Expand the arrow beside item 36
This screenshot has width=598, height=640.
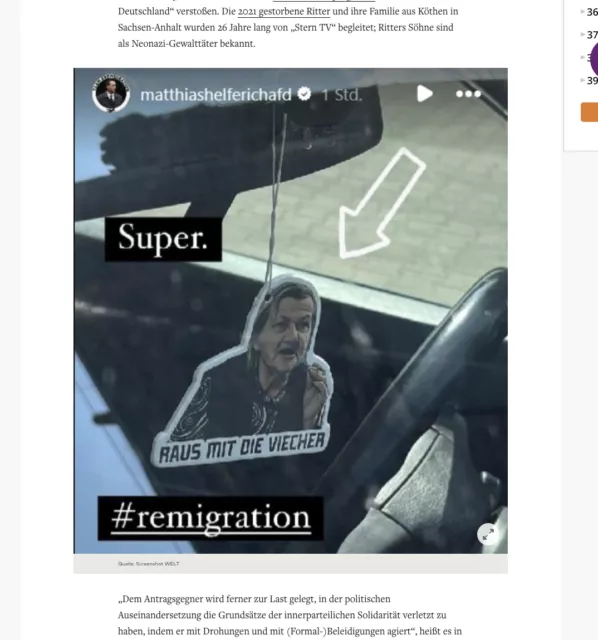pos(582,12)
